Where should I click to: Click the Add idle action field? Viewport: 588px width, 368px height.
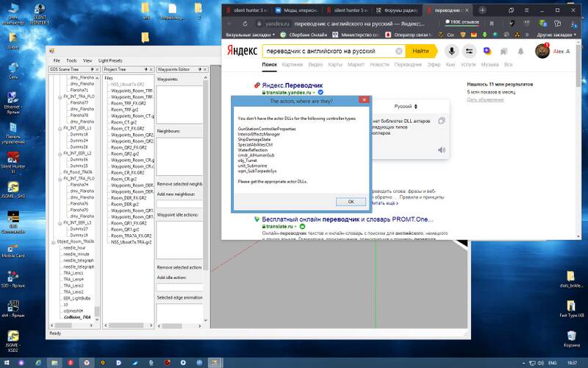(179, 287)
